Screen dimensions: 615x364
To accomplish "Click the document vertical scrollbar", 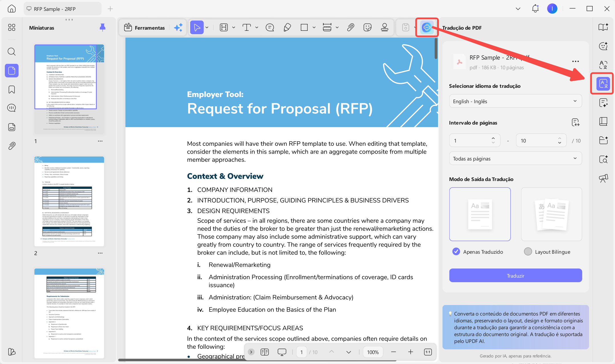I will point(436,48).
